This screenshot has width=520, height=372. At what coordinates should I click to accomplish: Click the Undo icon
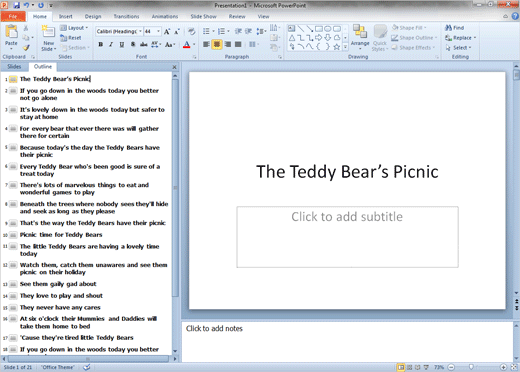(26, 5)
